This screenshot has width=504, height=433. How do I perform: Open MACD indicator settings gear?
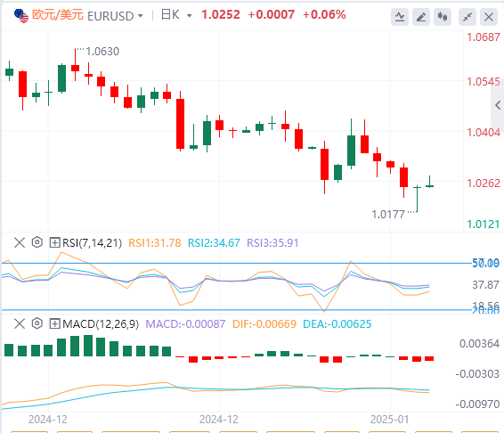point(37,323)
